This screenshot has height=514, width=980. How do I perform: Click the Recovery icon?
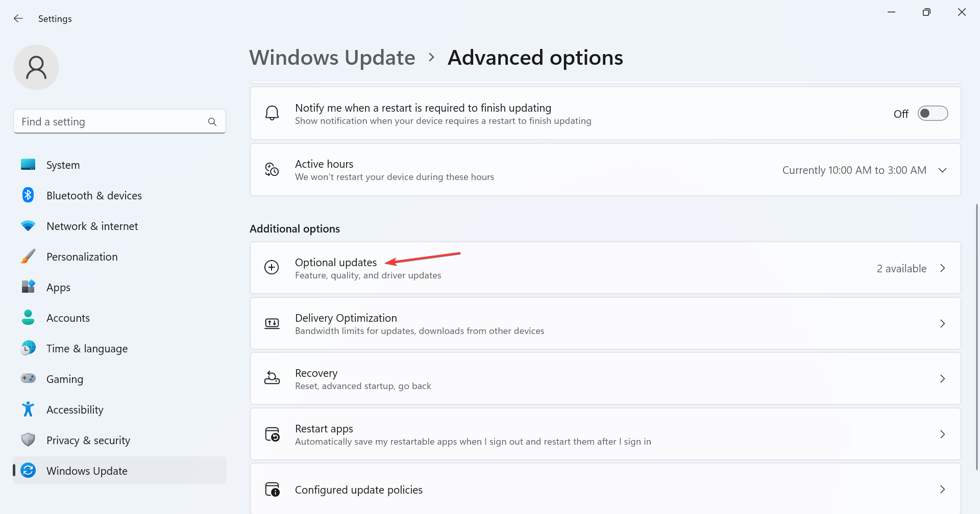tap(272, 378)
